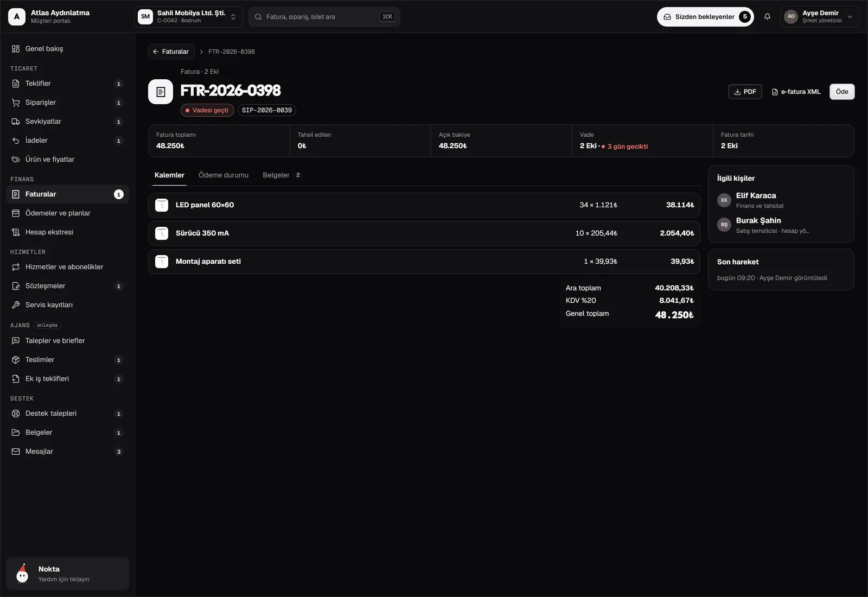
Task: Download the invoice PDF
Action: 745,92
